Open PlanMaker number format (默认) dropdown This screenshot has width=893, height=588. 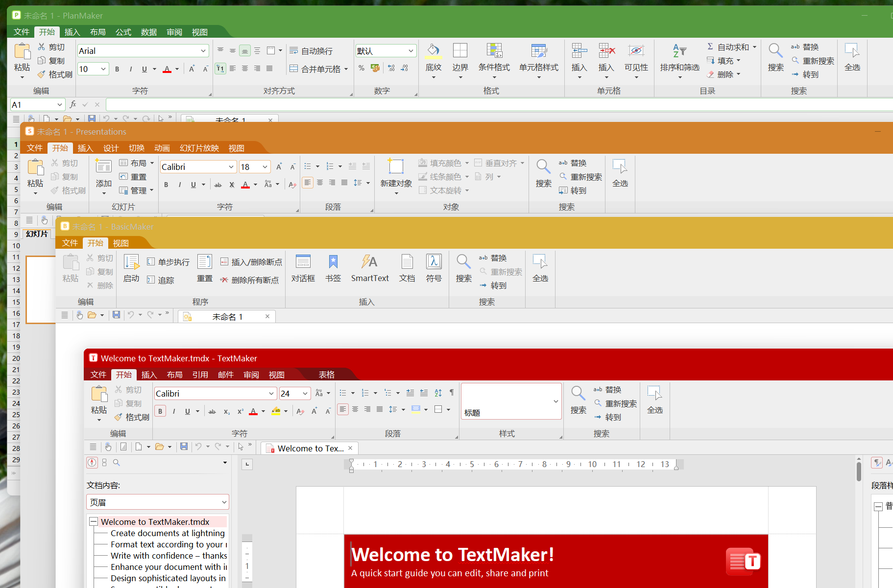[x=411, y=51]
